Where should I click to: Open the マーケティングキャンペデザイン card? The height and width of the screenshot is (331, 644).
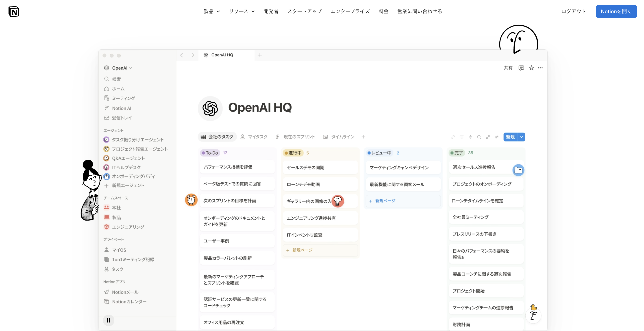[403, 168]
